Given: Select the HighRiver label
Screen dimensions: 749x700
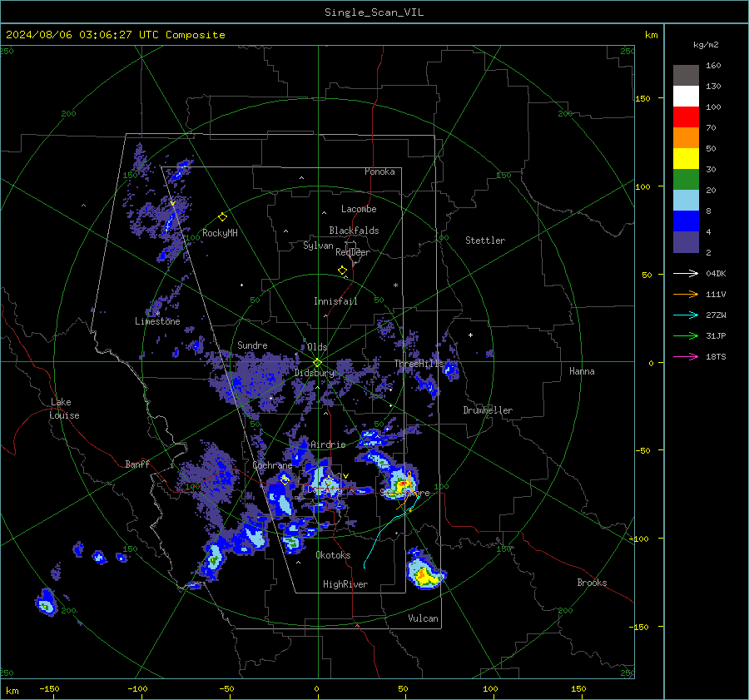Looking at the screenshot, I should coord(345,584).
